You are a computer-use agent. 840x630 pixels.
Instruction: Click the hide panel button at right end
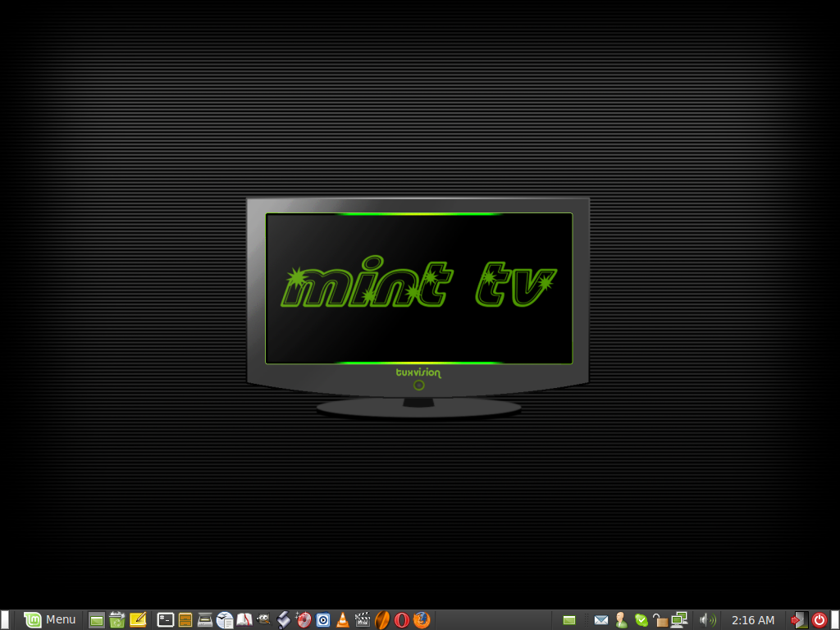tap(835, 620)
